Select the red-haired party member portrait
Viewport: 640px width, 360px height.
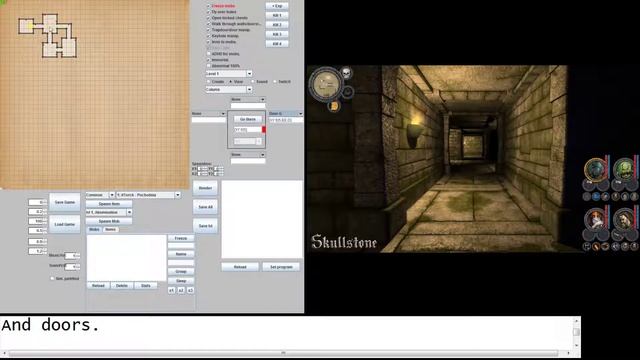click(596, 219)
